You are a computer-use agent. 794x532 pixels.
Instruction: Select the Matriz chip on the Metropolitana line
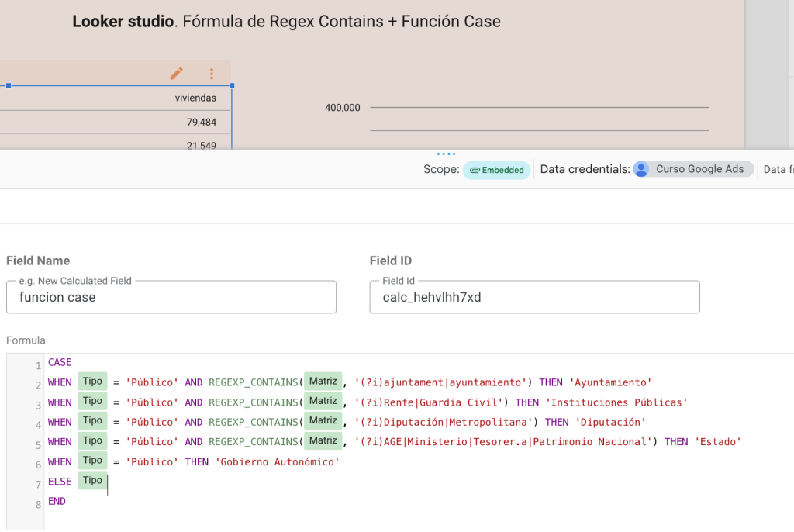[x=323, y=421]
